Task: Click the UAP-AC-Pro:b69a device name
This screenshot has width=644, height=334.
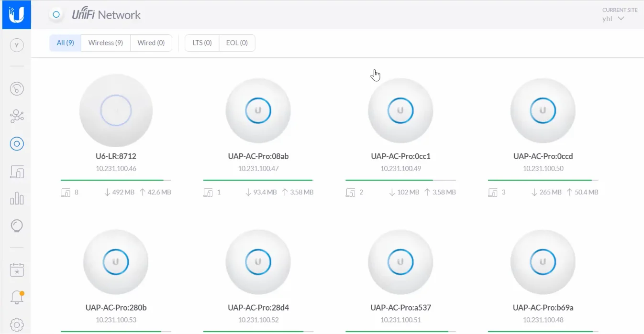Action: 543,308
